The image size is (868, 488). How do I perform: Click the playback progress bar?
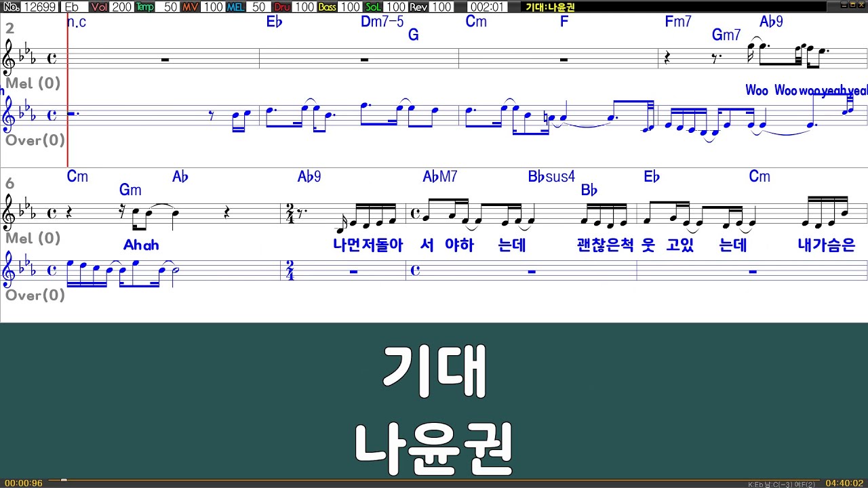tap(434, 481)
